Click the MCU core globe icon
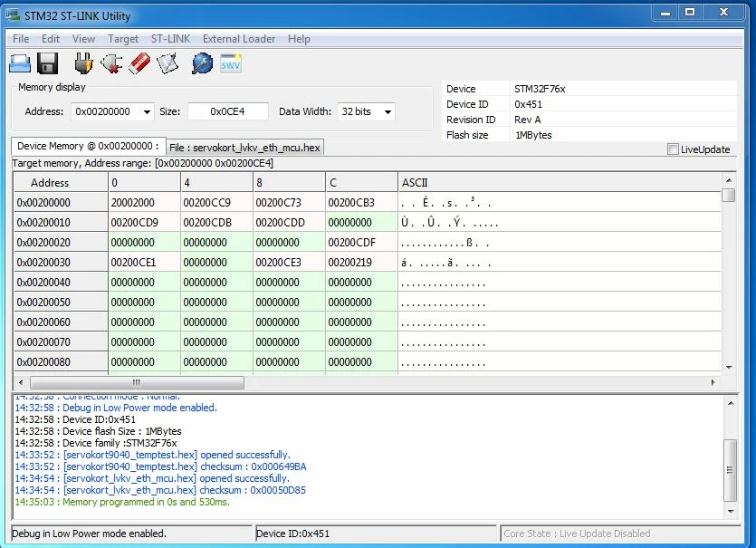The width and height of the screenshot is (756, 548). point(203,63)
